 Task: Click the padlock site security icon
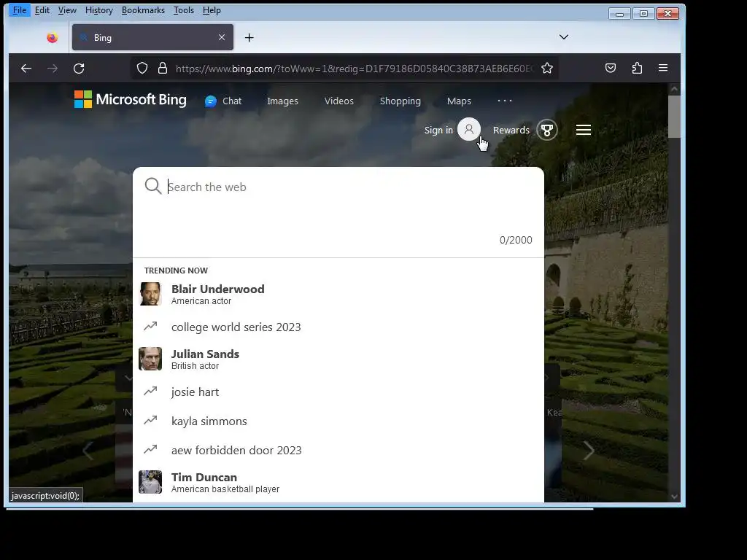(163, 68)
